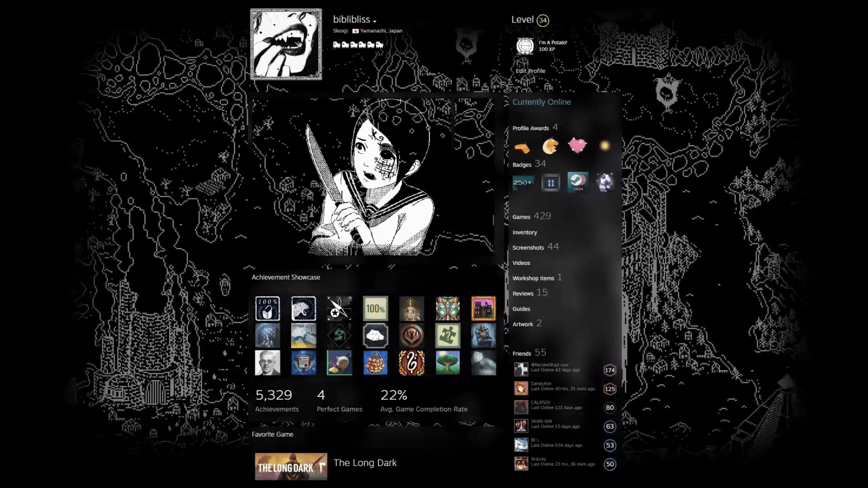The height and width of the screenshot is (488, 868).
Task: Open the padlock 100% achievement icon
Action: coord(267,308)
